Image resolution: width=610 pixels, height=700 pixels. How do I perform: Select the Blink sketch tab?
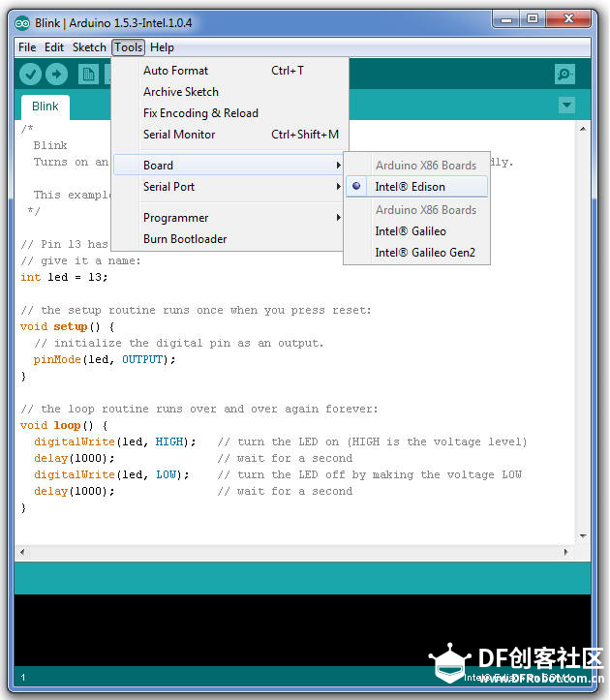click(x=46, y=107)
